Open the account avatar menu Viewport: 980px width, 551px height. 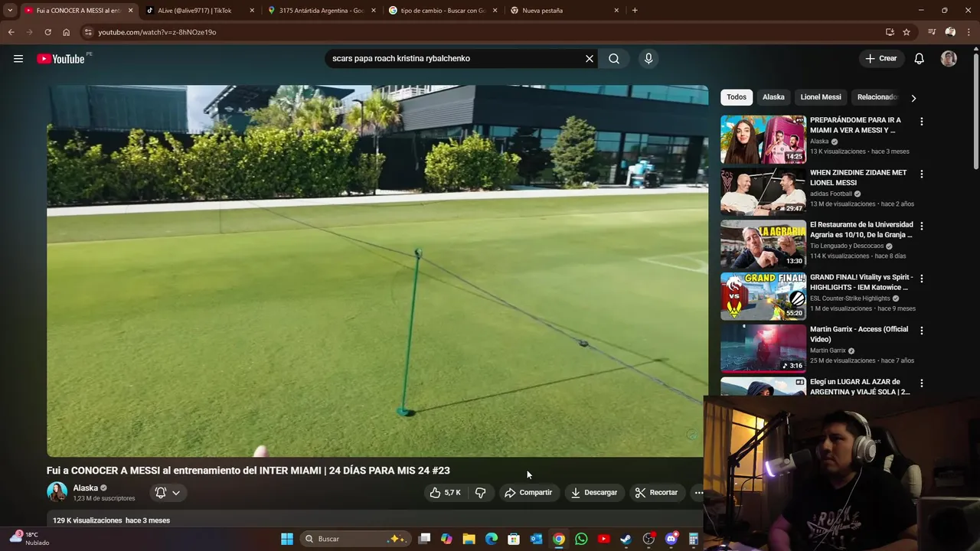(x=949, y=58)
